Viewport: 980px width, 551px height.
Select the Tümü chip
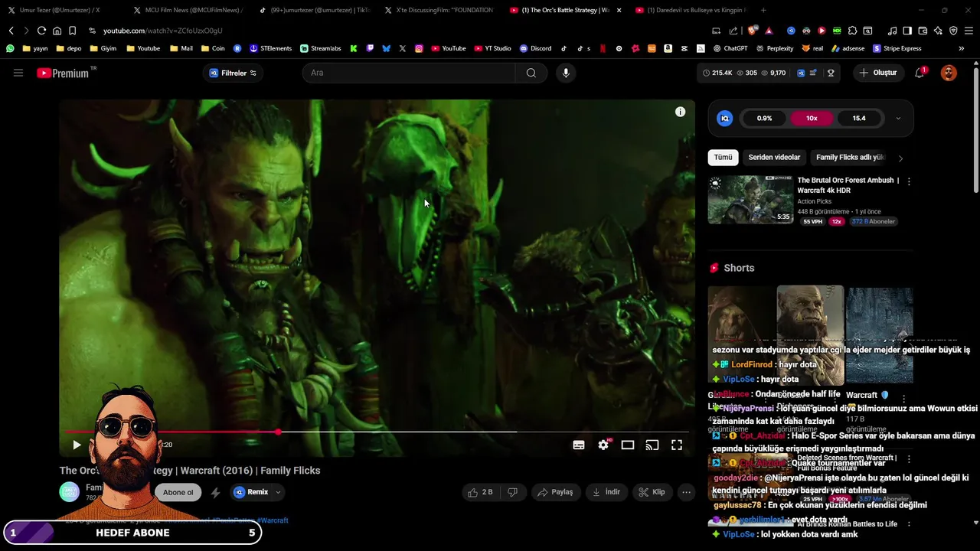(723, 157)
